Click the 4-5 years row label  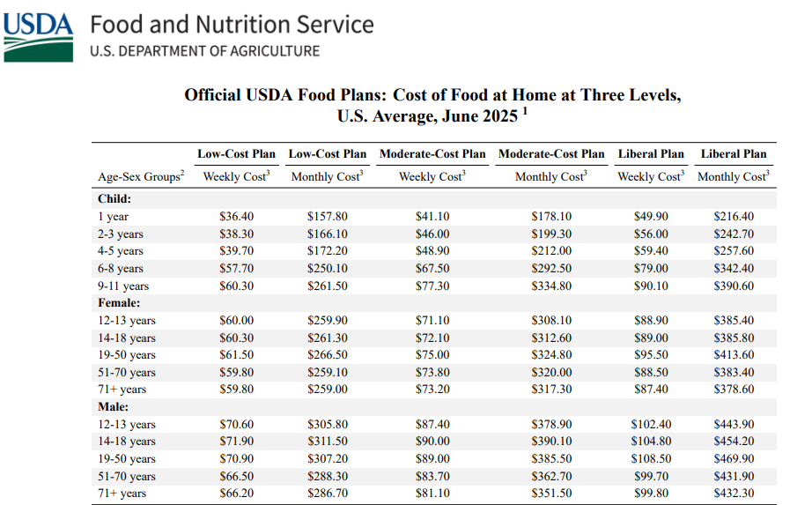coord(120,251)
